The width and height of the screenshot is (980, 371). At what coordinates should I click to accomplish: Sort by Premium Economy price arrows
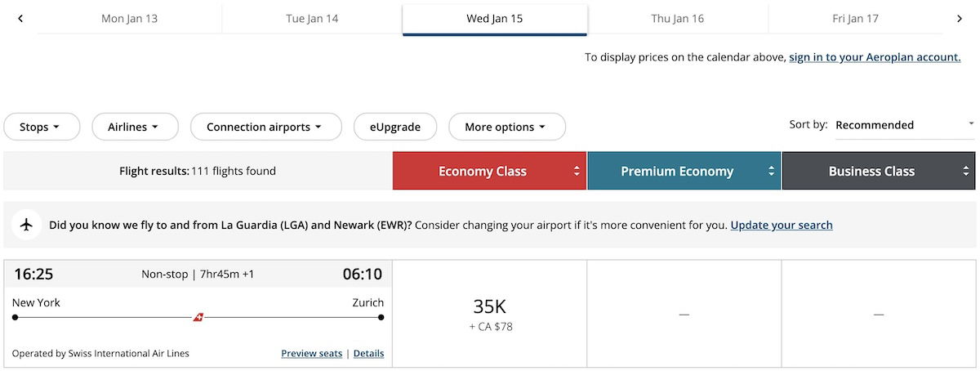tap(771, 172)
